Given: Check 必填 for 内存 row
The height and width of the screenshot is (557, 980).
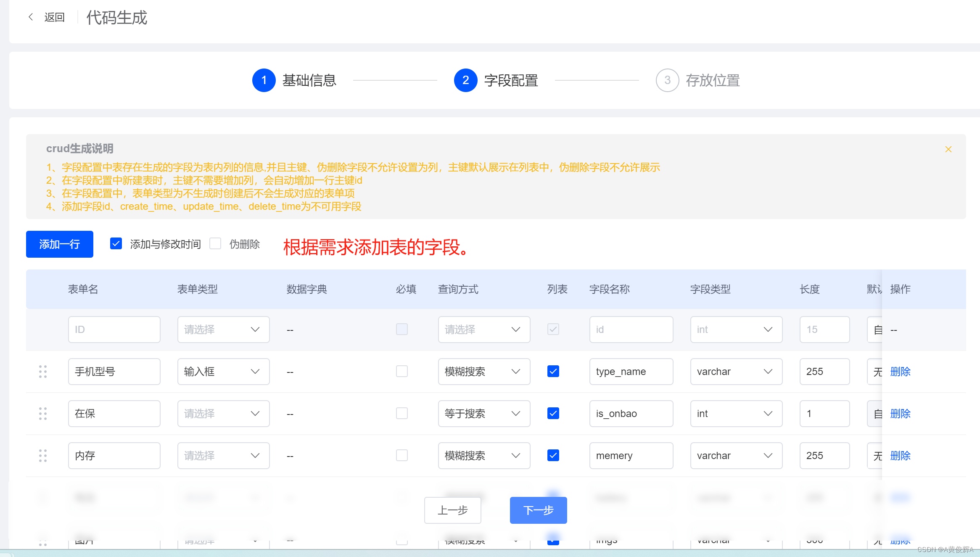Looking at the screenshot, I should [x=402, y=455].
